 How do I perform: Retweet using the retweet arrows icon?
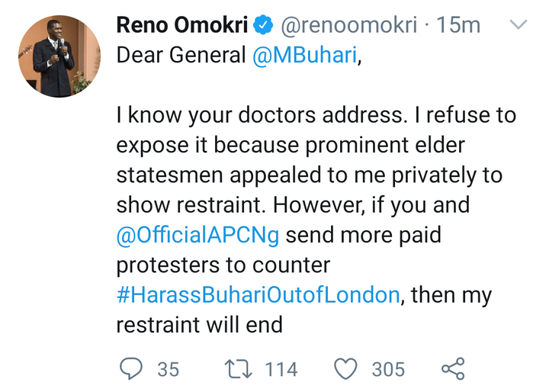(x=238, y=369)
